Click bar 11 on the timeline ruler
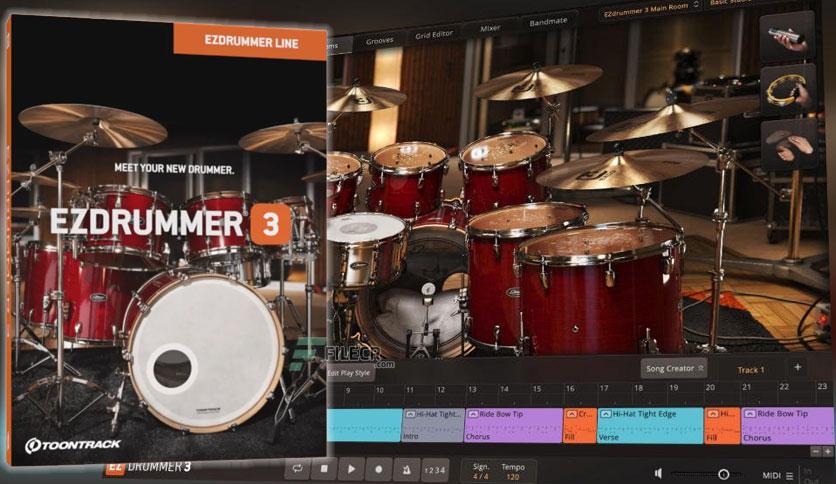This screenshot has width=836, height=484. point(409,390)
